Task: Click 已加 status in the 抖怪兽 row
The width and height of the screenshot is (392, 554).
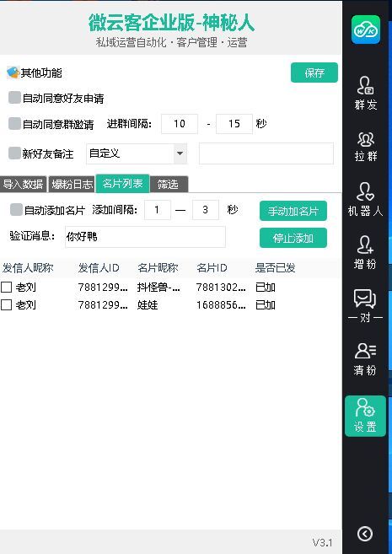Action: click(266, 288)
